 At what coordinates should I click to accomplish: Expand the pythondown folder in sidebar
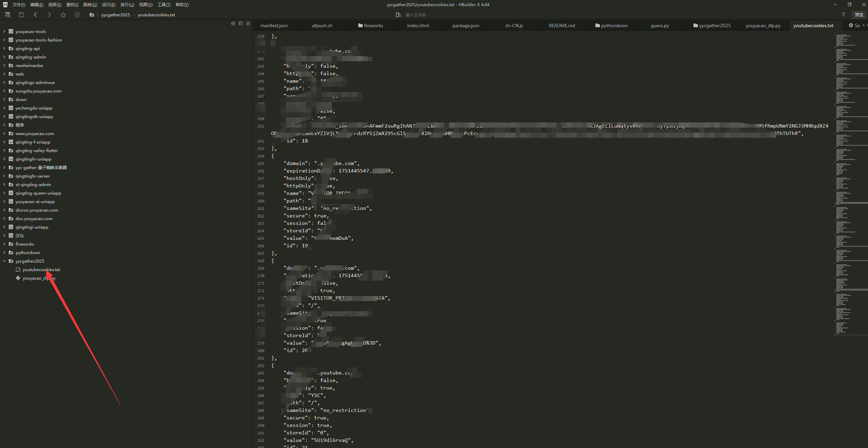click(4, 252)
